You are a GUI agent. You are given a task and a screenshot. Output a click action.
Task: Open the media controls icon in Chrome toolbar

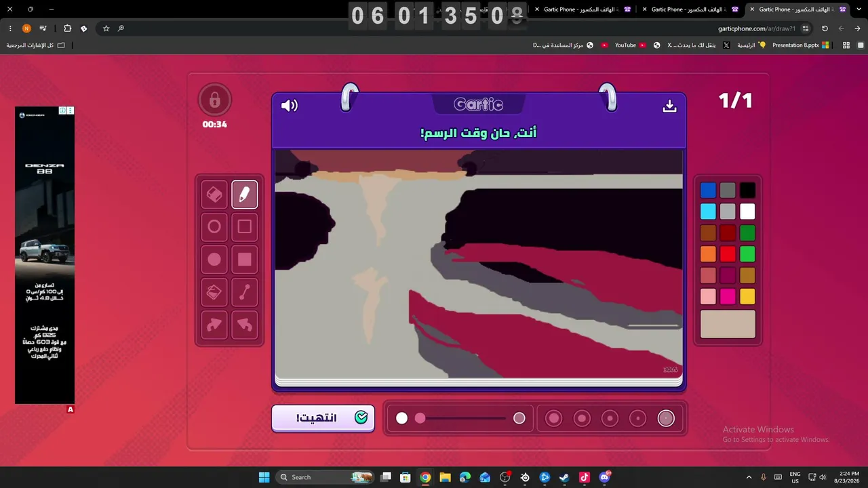pyautogui.click(x=43, y=28)
